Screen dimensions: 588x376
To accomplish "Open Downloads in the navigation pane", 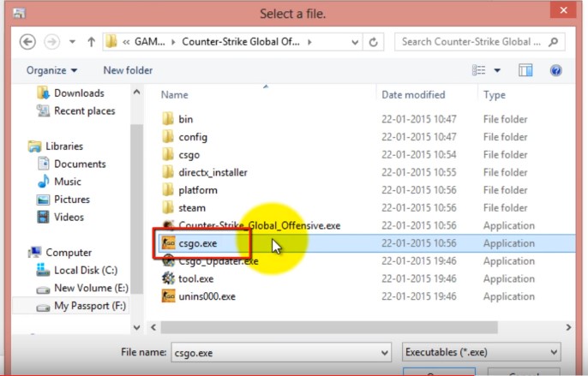I will pos(70,93).
